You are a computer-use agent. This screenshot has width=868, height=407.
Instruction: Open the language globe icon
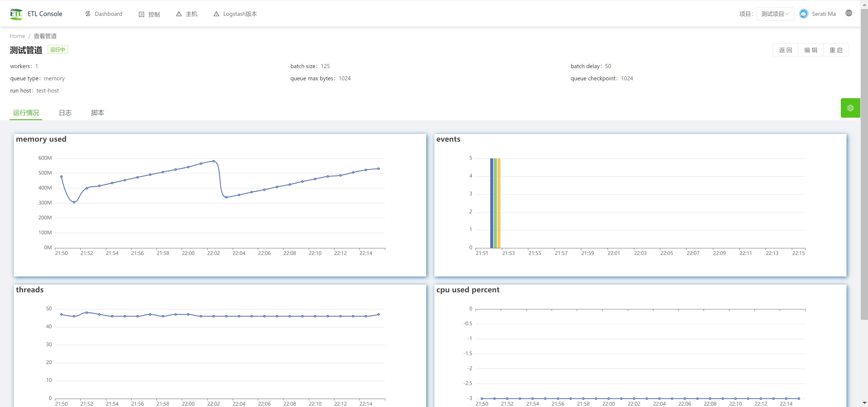[x=849, y=13]
